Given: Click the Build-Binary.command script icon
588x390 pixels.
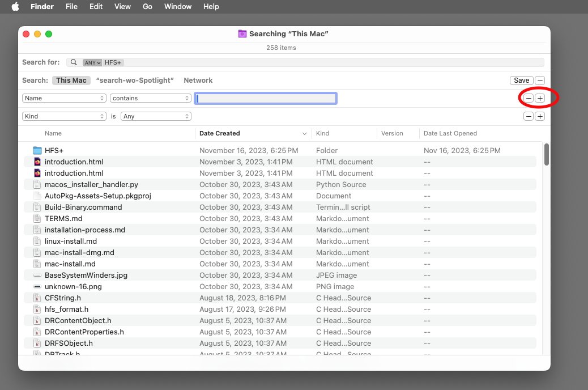Looking at the screenshot, I should point(37,207).
